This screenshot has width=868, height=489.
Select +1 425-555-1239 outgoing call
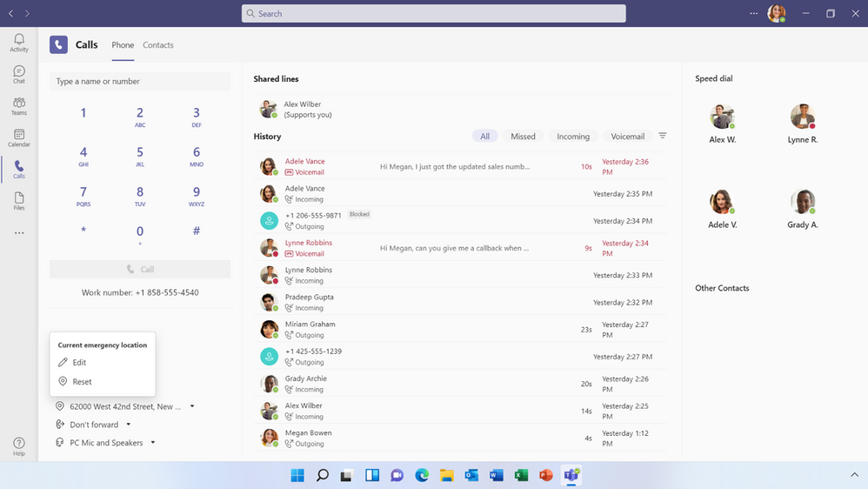461,356
